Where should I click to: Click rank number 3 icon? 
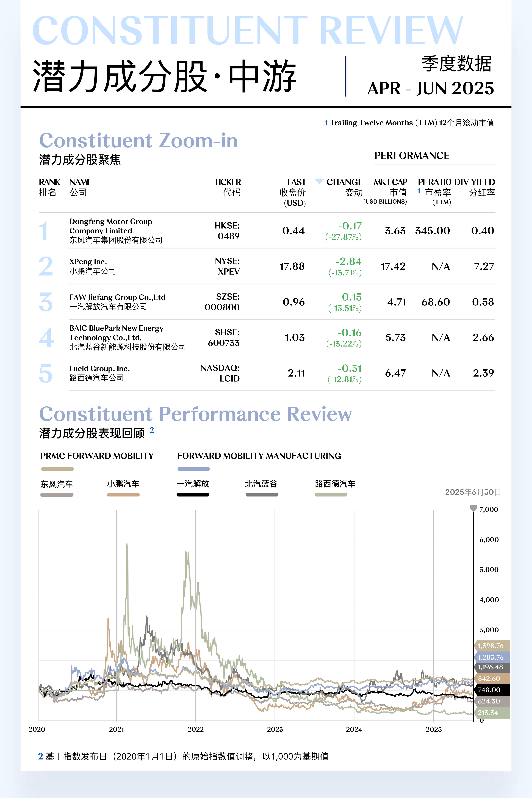(46, 302)
